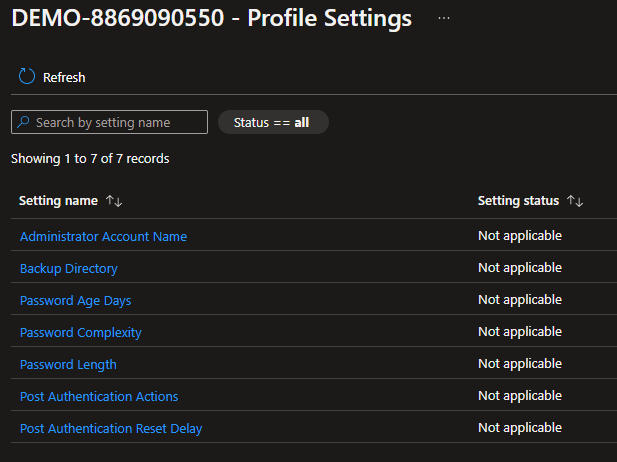Sort by Setting name using arrows icon
The image size is (617, 462).
[113, 201]
